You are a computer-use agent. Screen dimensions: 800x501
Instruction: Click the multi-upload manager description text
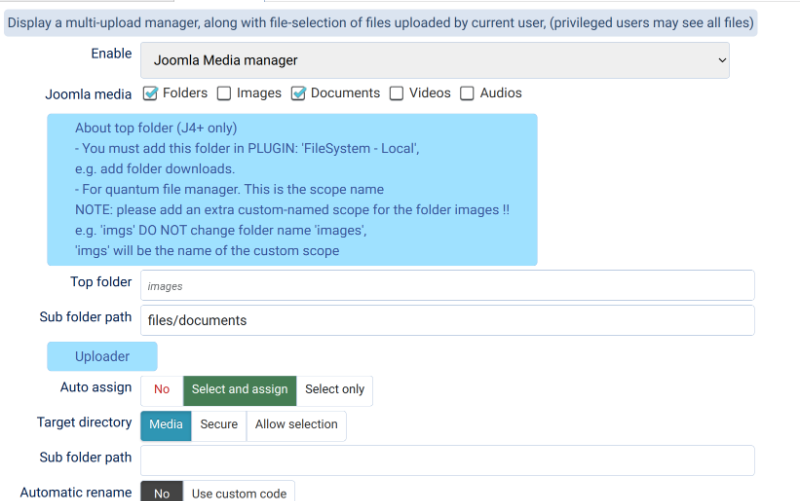point(380,22)
